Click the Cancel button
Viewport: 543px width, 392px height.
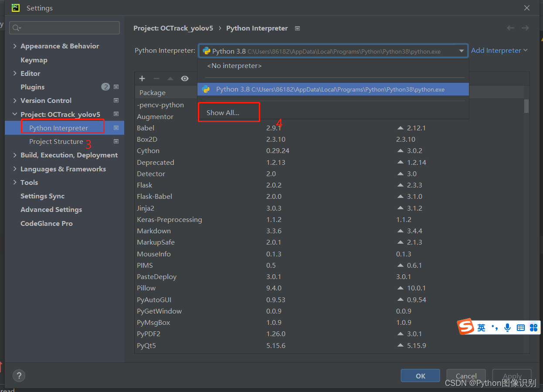pyautogui.click(x=466, y=376)
